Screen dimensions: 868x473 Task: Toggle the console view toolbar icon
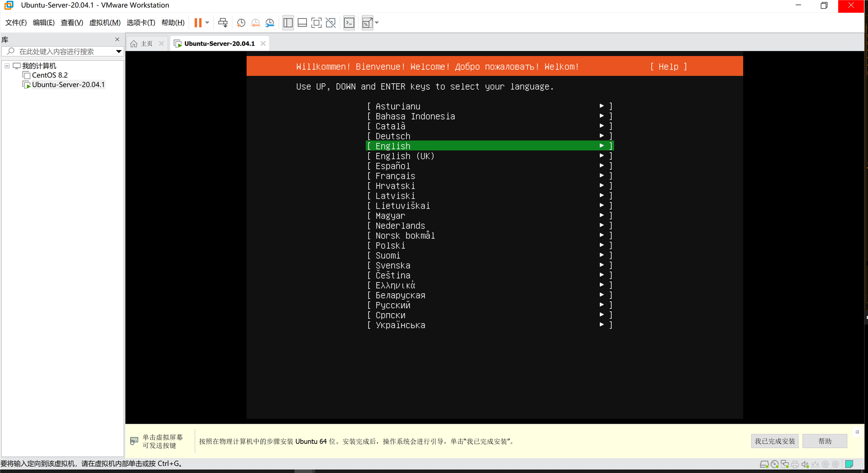349,23
